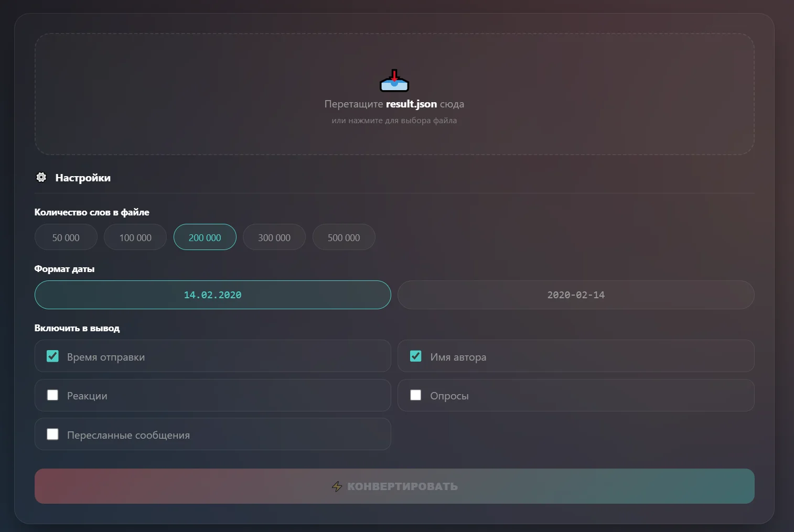This screenshot has height=532, width=794.
Task: Choose the 100 000 word limit option
Action: (x=135, y=237)
